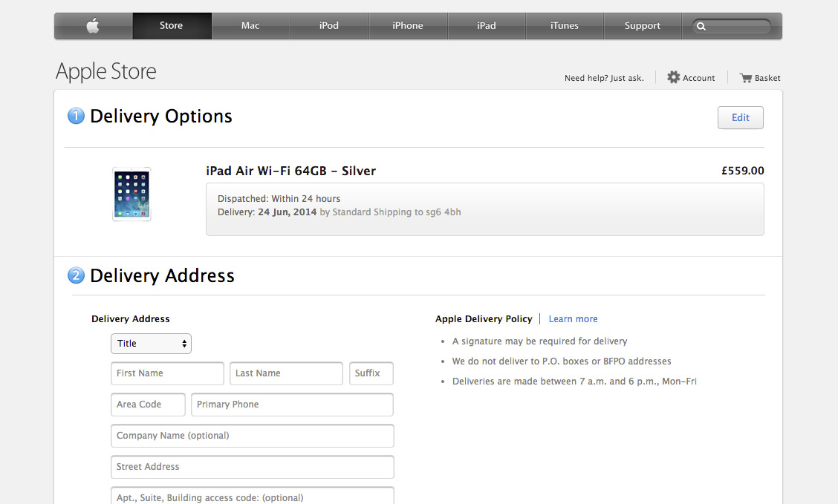Open the iTunes tab

pos(565,26)
